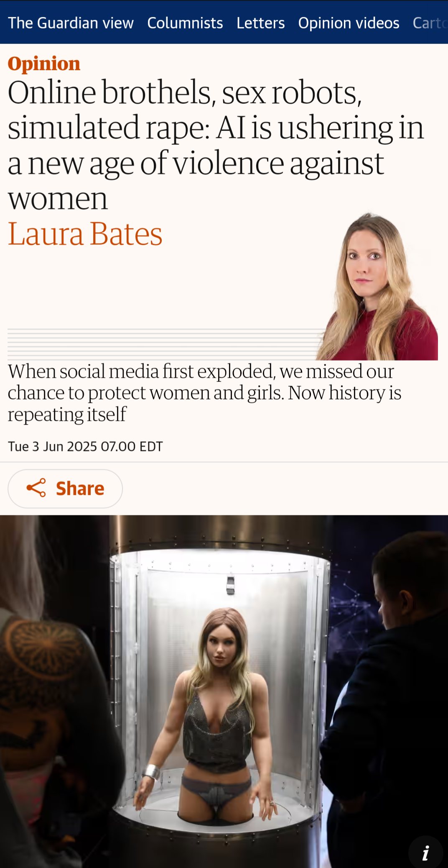Show image caption info icon
Viewport: 448px width, 868px height.
425,853
